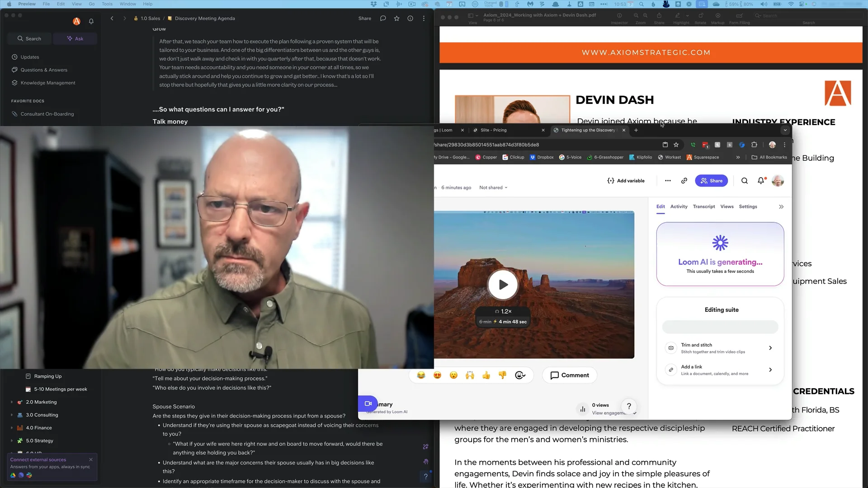Open the Slite doc info icon

[410, 19]
